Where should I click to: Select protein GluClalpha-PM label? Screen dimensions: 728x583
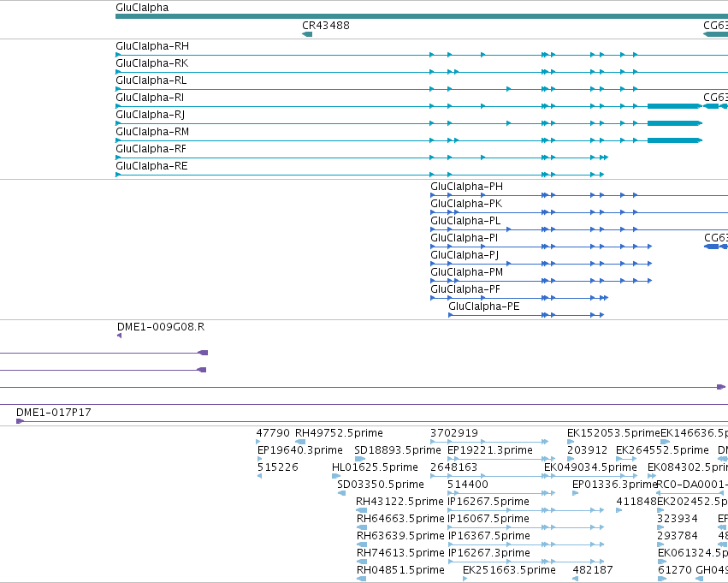pyautogui.click(x=466, y=273)
